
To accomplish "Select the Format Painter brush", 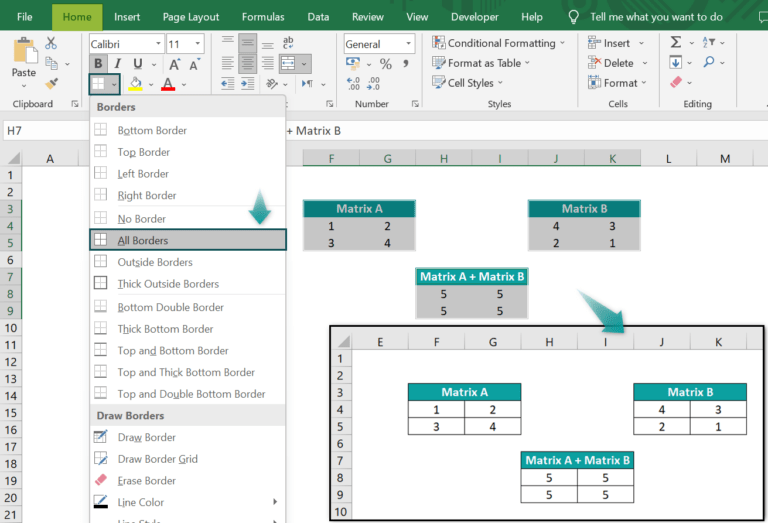I will [51, 83].
